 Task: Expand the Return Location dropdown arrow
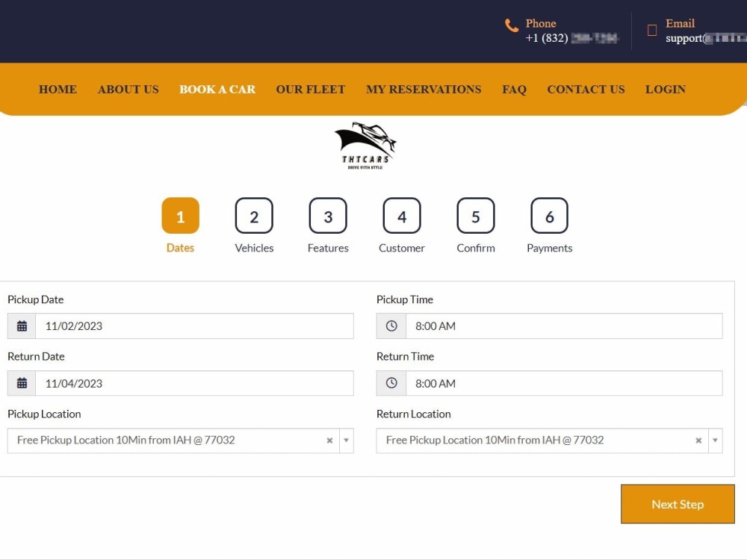(x=715, y=441)
